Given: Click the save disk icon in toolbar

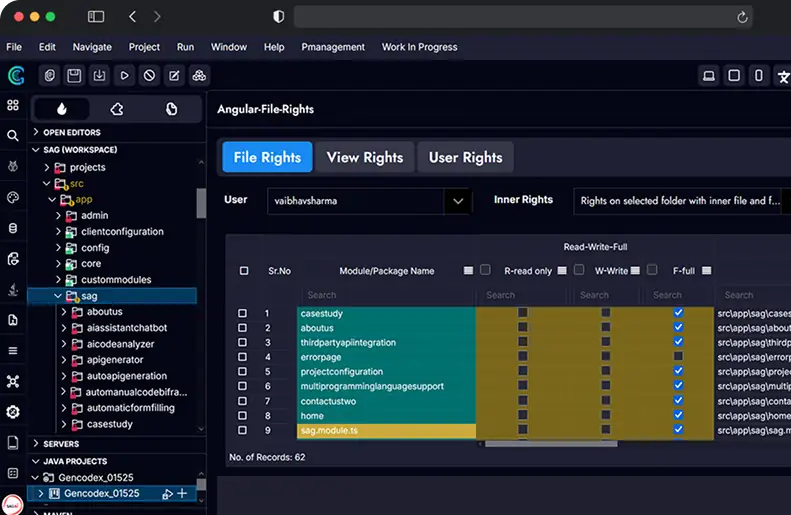Looking at the screenshot, I should [x=74, y=76].
